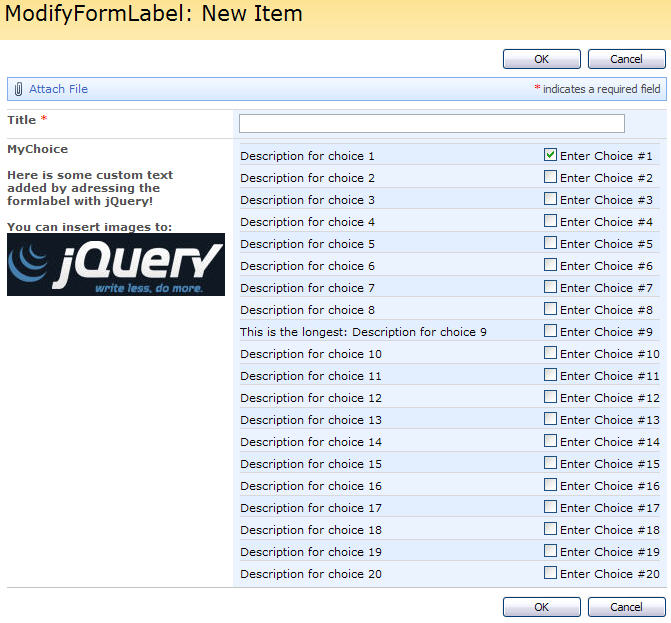Screen dimensions: 671x623
Task: Select the Enter Choice #10 checkbox
Action: pos(550,353)
